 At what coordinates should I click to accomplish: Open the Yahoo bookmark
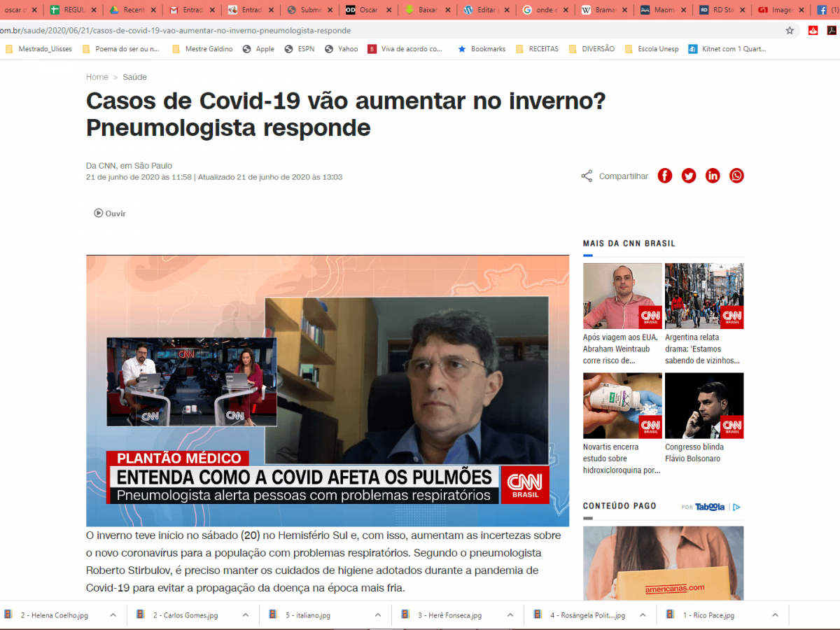coord(341,49)
